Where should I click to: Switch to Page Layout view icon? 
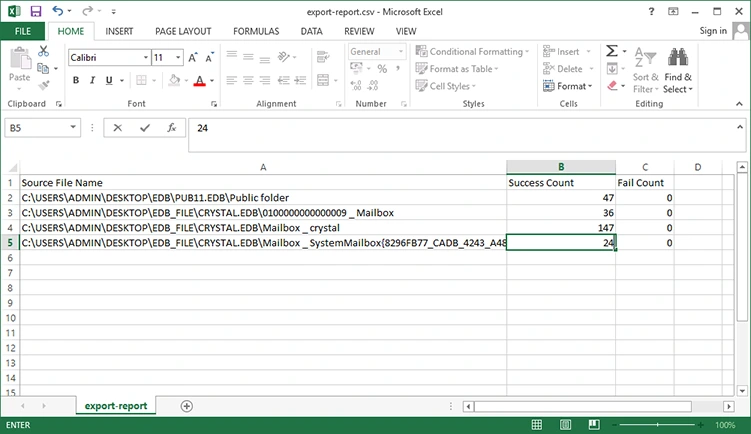point(565,424)
